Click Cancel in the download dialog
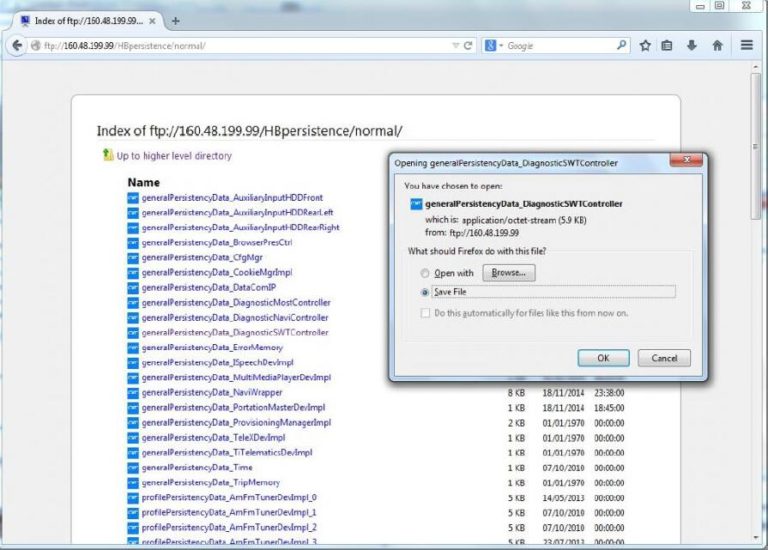The height and width of the screenshot is (550, 768). pyautogui.click(x=664, y=358)
